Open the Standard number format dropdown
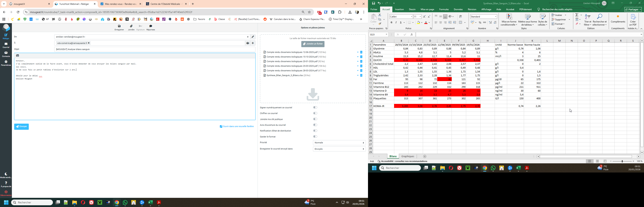 [x=496, y=17]
